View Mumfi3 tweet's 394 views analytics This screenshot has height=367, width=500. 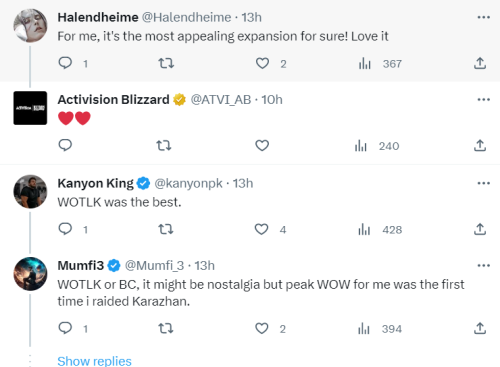tap(380, 329)
